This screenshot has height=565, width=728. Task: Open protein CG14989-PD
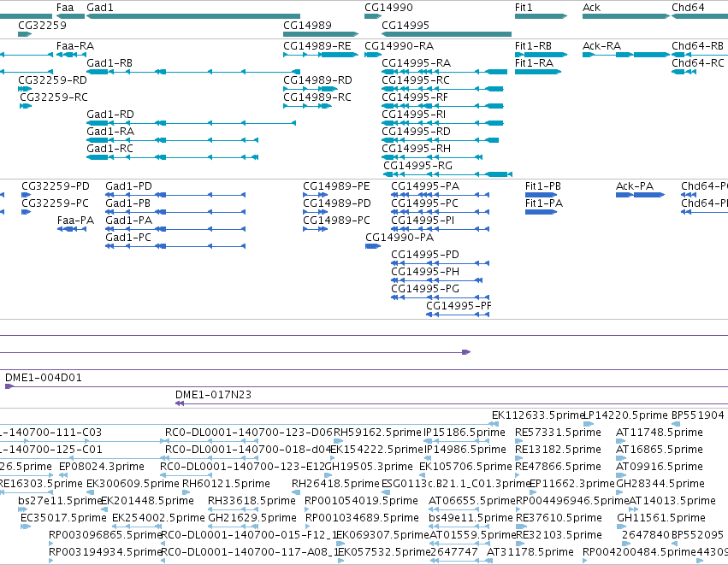[338, 203]
